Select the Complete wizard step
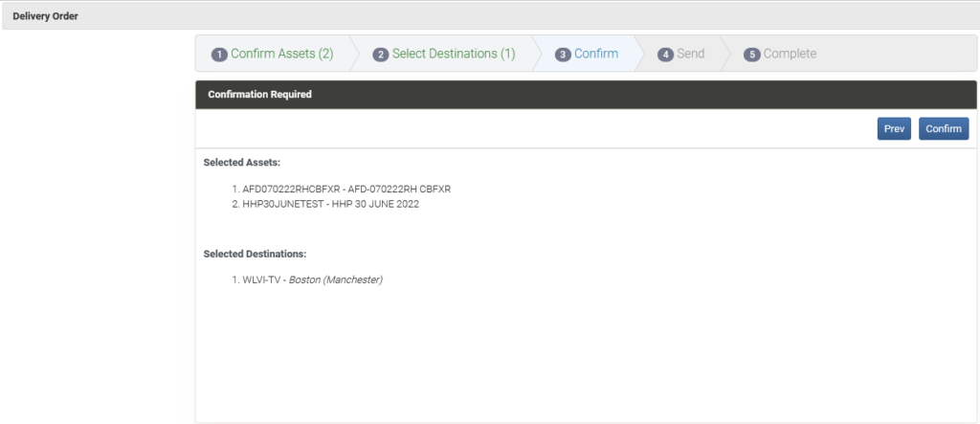This screenshot has height=424, width=980. (x=780, y=54)
